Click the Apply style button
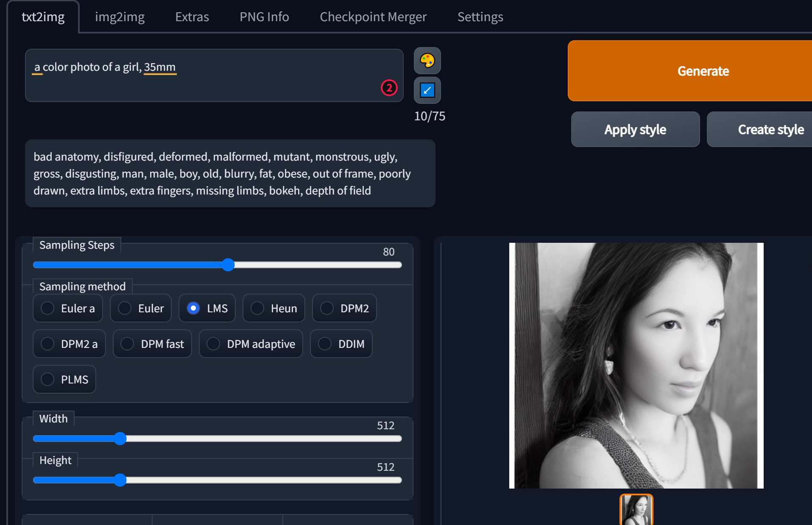The height and width of the screenshot is (525, 812). (x=635, y=129)
